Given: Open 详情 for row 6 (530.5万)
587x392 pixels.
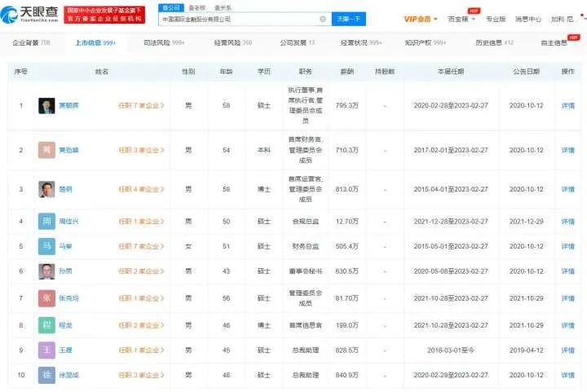Looking at the screenshot, I should click(x=568, y=271).
